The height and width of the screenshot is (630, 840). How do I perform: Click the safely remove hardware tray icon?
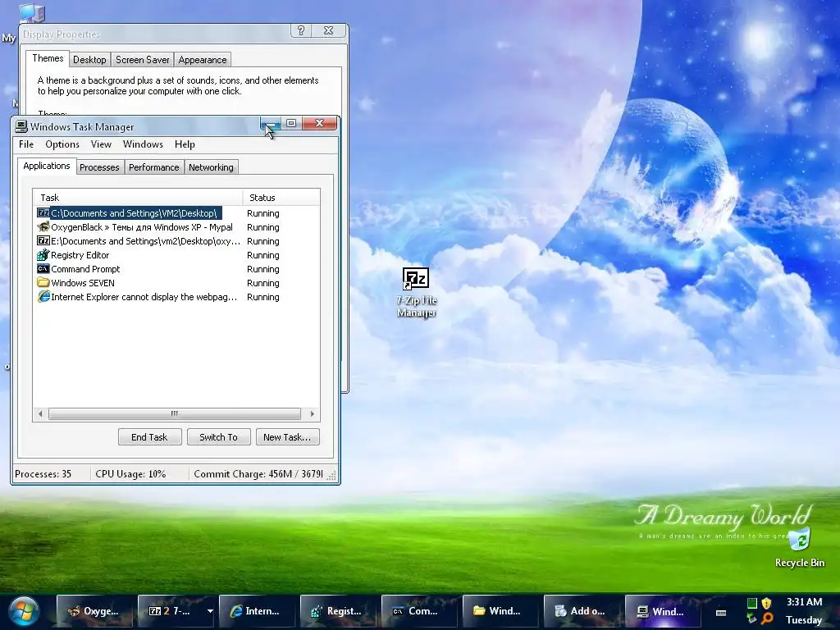click(x=751, y=619)
